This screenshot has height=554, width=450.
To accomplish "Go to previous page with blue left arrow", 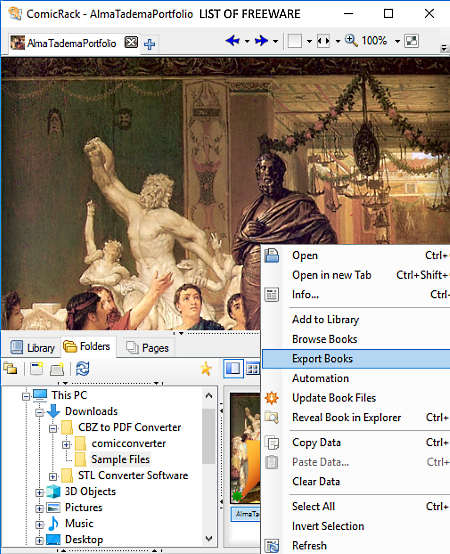I will pyautogui.click(x=232, y=41).
